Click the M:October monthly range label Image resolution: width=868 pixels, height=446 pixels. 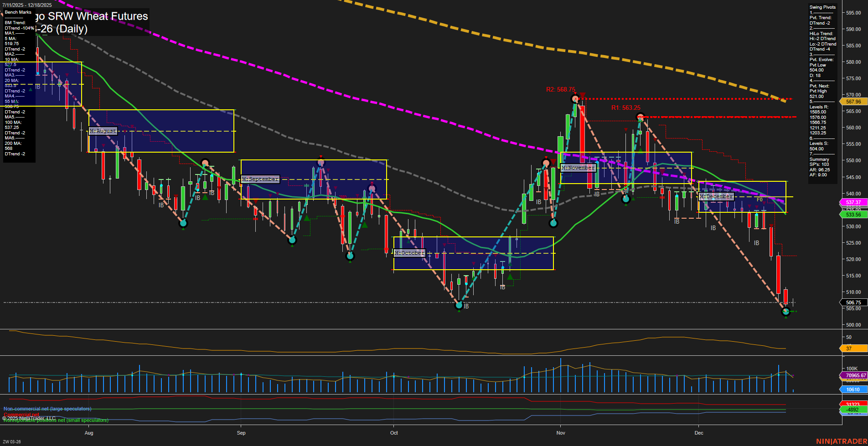coord(409,252)
